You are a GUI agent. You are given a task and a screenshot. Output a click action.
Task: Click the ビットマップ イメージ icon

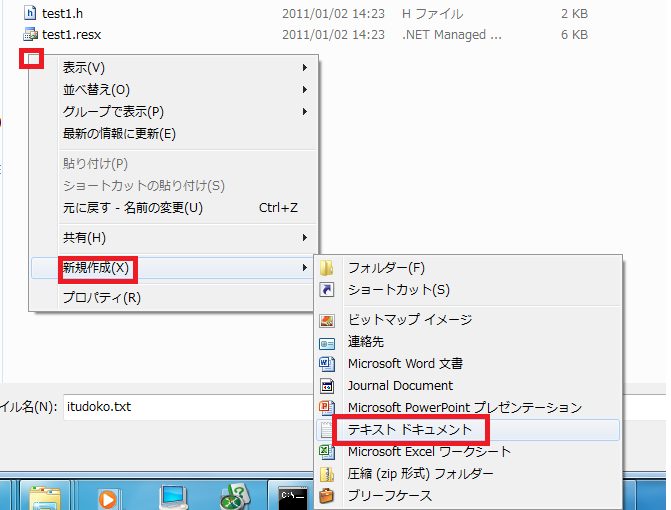pos(326,320)
